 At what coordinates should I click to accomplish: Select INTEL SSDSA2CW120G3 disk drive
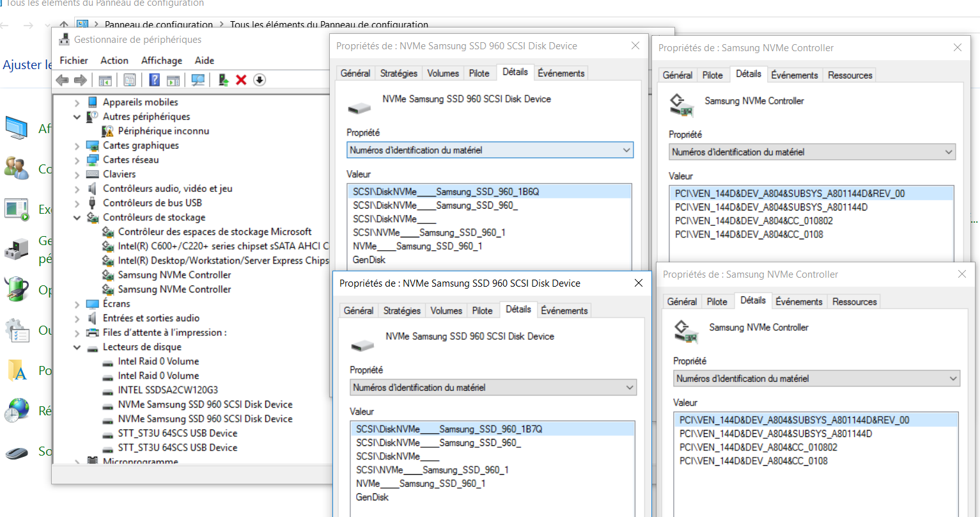168,390
